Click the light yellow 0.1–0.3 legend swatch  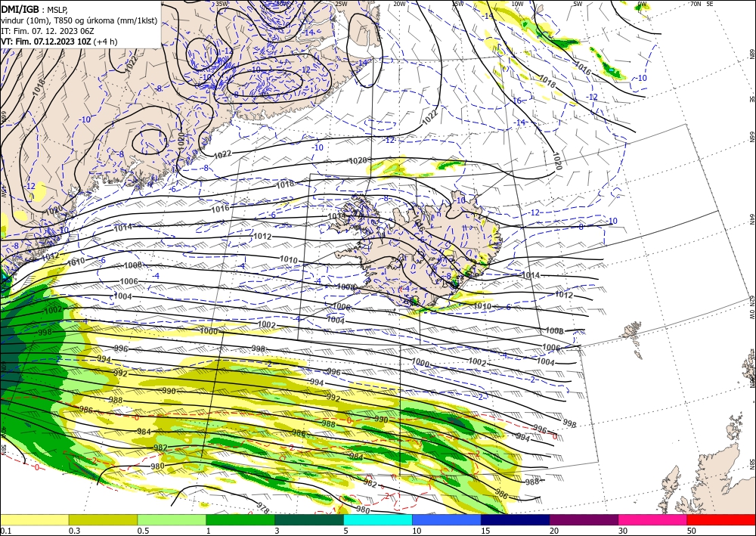(x=34, y=519)
